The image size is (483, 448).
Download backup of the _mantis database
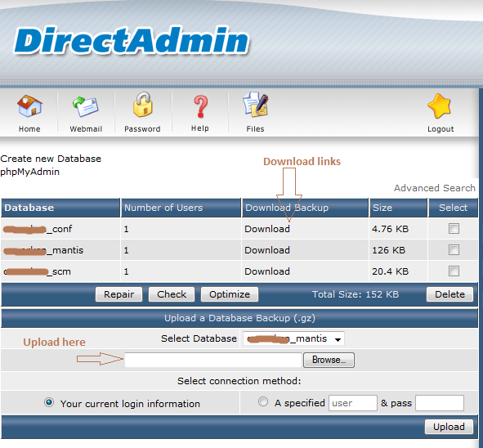(x=267, y=250)
